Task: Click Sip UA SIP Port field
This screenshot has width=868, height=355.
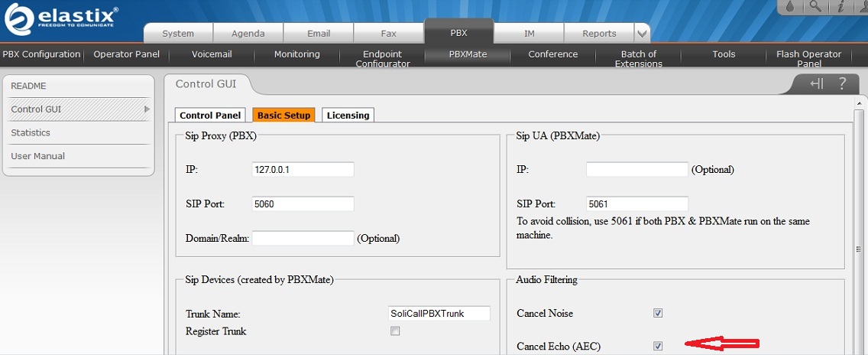Action: [x=637, y=204]
